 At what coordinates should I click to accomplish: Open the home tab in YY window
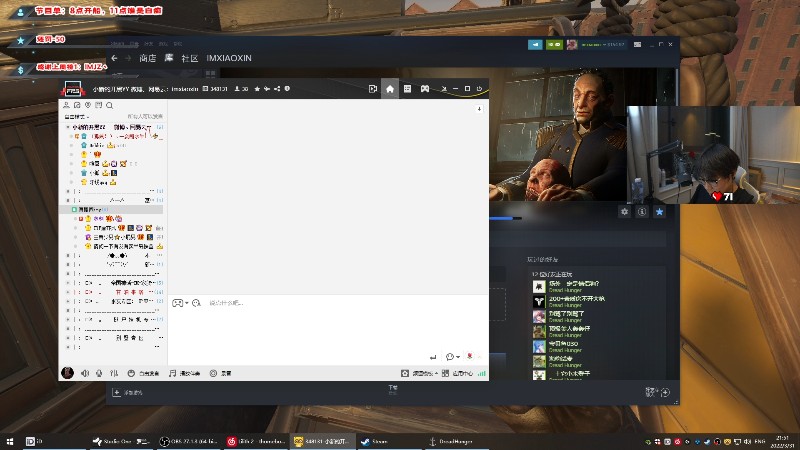coord(390,89)
